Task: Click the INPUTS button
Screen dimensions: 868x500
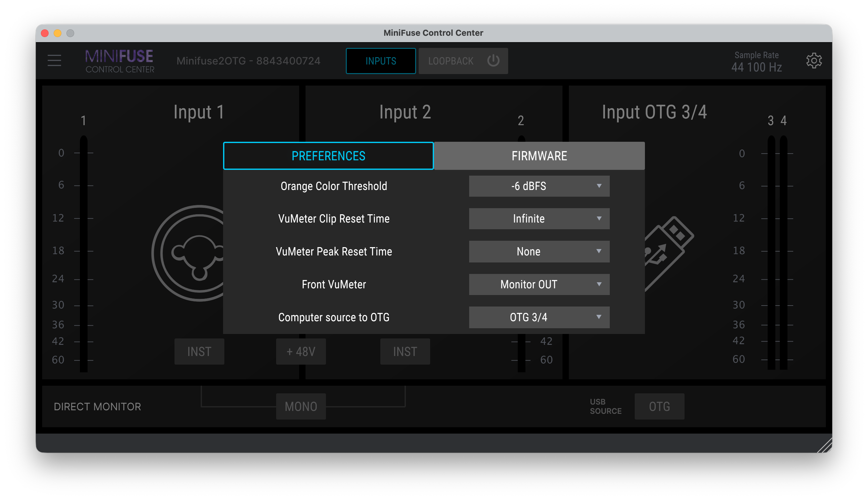Action: (x=380, y=61)
